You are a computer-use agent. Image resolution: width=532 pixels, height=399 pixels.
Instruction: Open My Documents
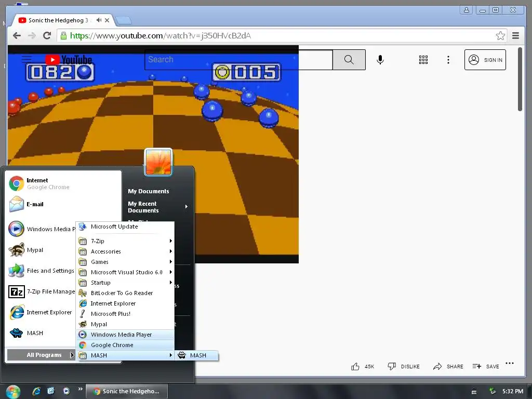[148, 191]
